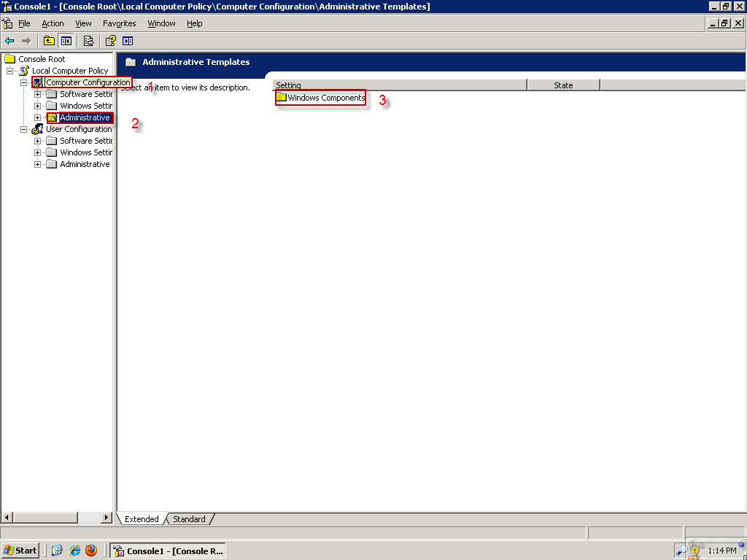The width and height of the screenshot is (747, 560).
Task: Select Computer Configuration tree item
Action: 88,82
